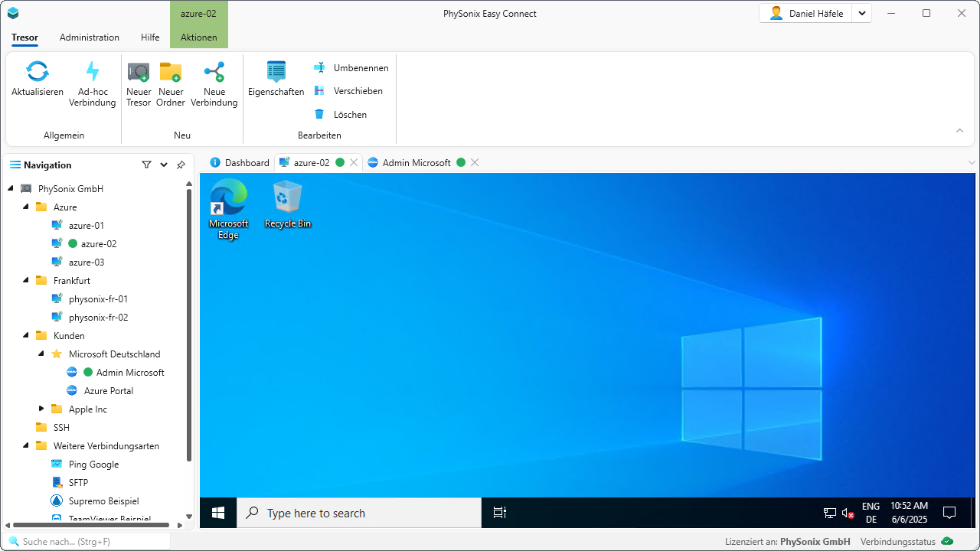Viewport: 980px width, 551px height.
Task: Open Microsoft Edge on remote desktop
Action: pos(228,209)
